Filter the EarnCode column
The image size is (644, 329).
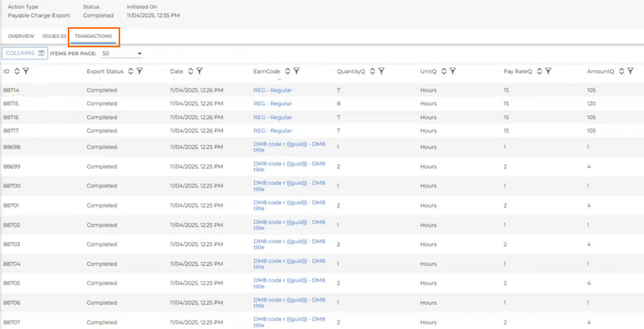296,71
